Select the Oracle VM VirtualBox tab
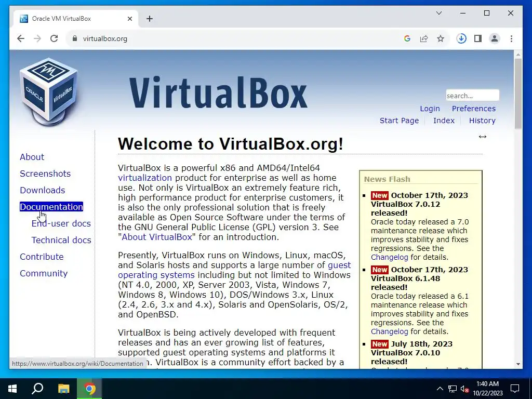Viewport: 532px width, 399px height. coord(76,19)
